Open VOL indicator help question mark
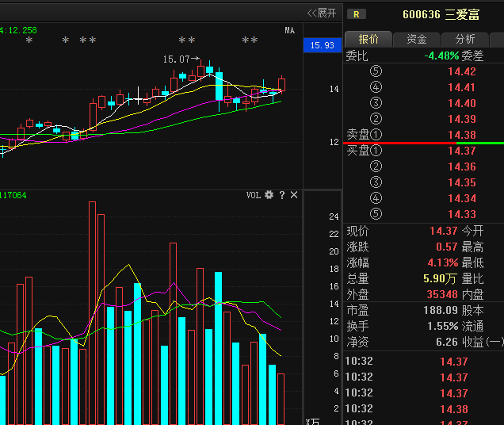This screenshot has width=504, height=425. [282, 195]
